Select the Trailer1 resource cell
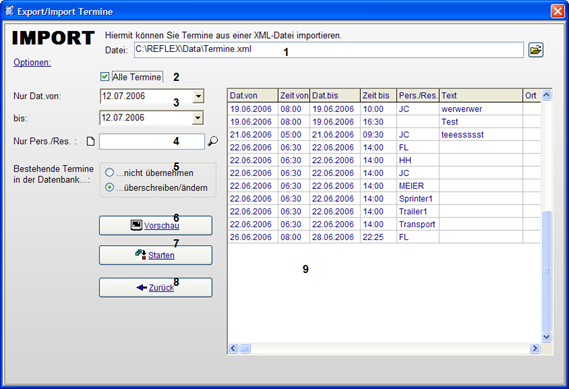Viewport: 569px width, 389px height. (x=418, y=211)
